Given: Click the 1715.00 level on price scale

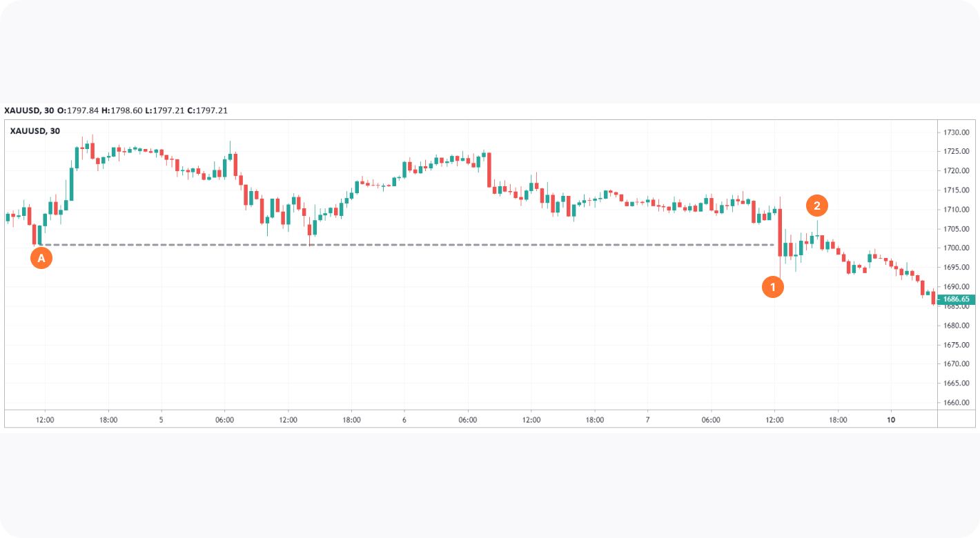Looking at the screenshot, I should tap(956, 190).
